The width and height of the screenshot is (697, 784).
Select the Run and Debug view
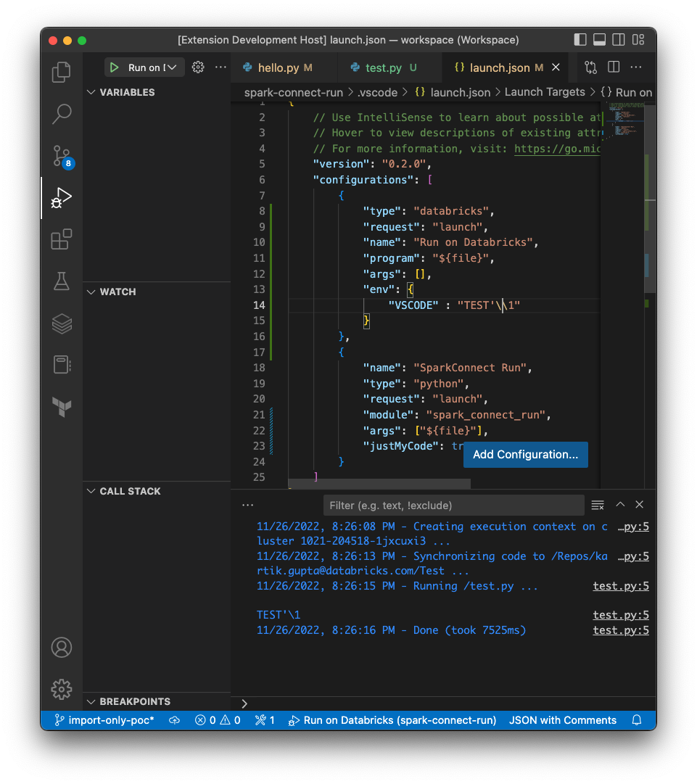pos(62,198)
